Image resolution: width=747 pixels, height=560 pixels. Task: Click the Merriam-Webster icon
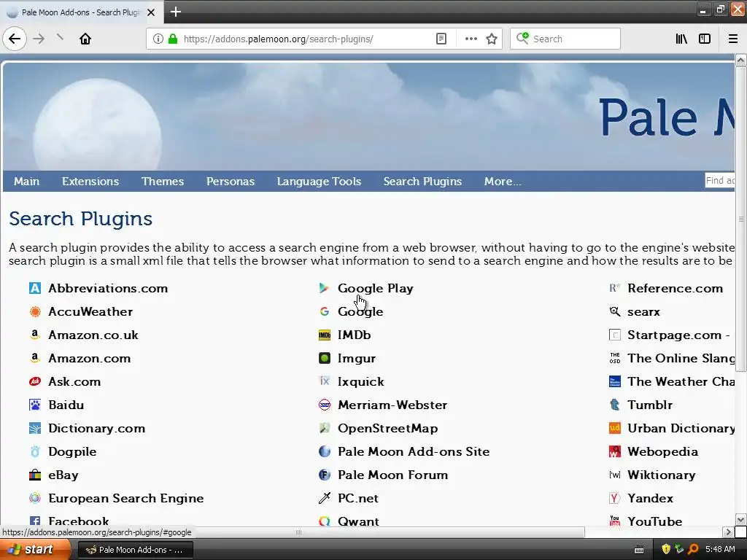(x=325, y=405)
